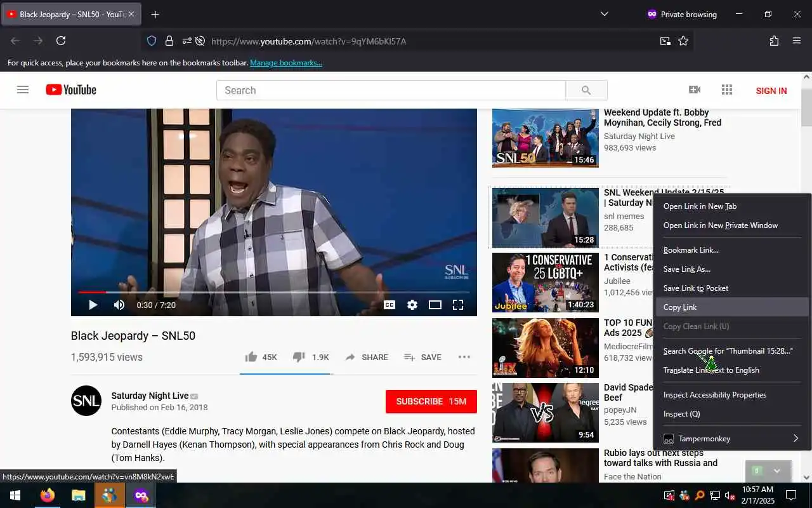Dislike the video with thumbs down
812x508 pixels.
click(311, 357)
